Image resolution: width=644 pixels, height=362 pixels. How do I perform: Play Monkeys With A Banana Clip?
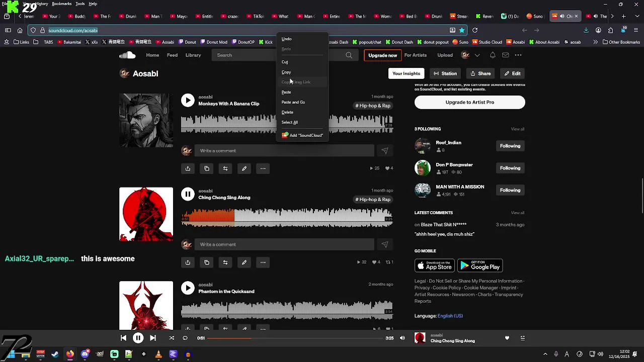tap(188, 100)
